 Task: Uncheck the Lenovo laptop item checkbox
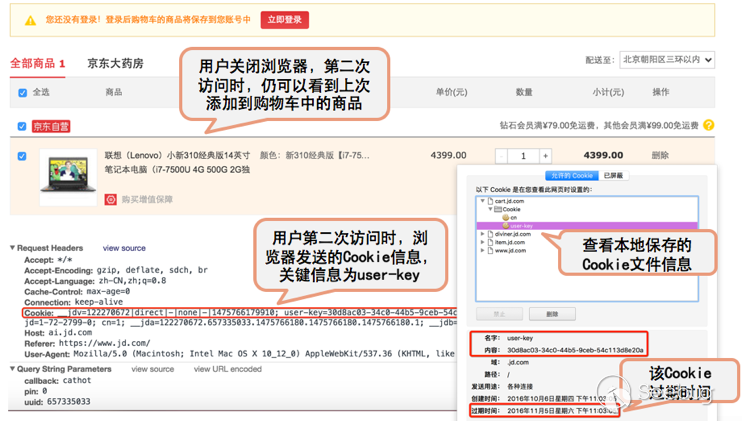coord(23,156)
